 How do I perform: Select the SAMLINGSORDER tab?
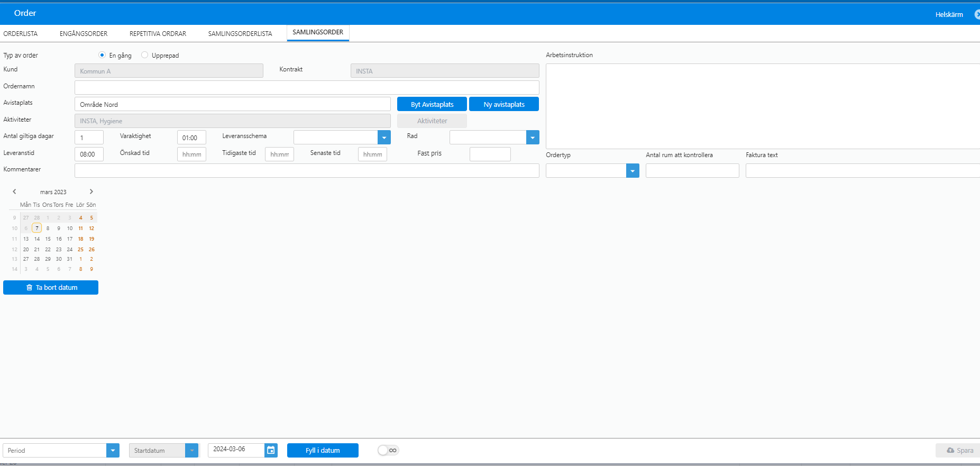pyautogui.click(x=318, y=32)
